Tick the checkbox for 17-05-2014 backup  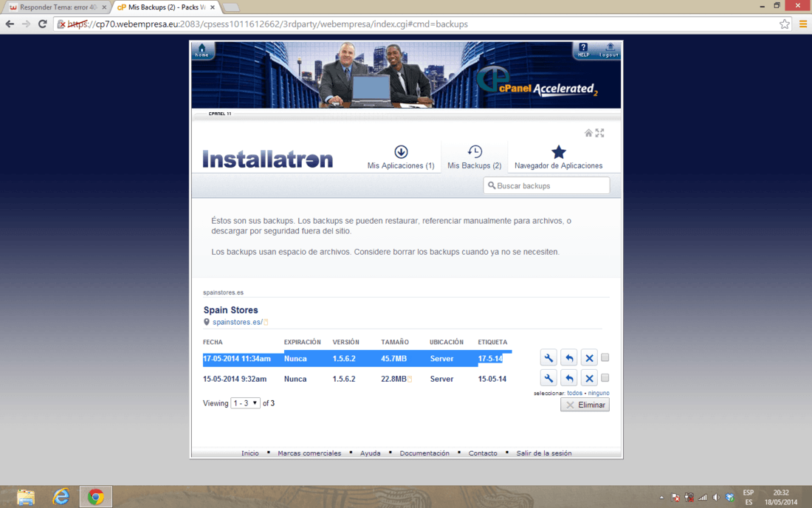point(605,357)
